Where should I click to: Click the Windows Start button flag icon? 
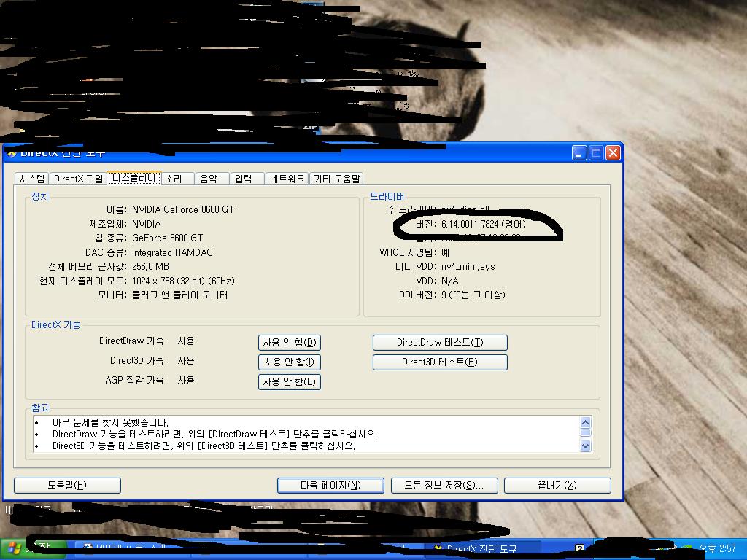(x=15, y=549)
